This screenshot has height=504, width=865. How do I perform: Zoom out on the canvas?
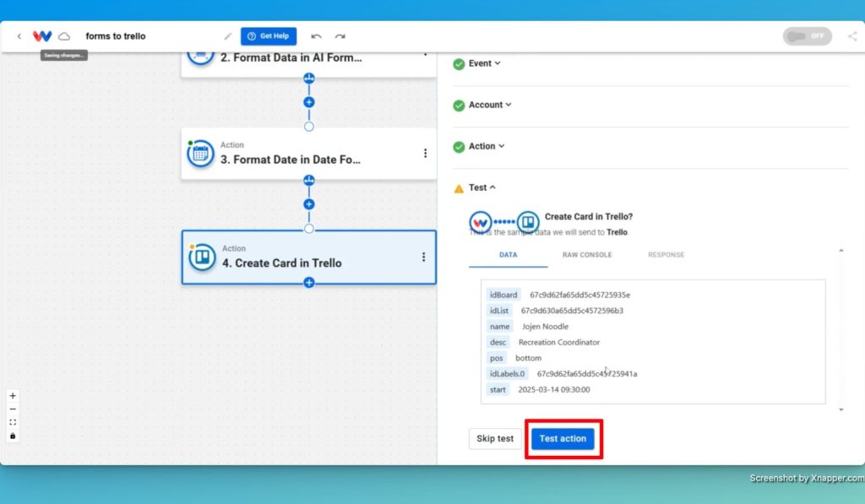coord(13,409)
